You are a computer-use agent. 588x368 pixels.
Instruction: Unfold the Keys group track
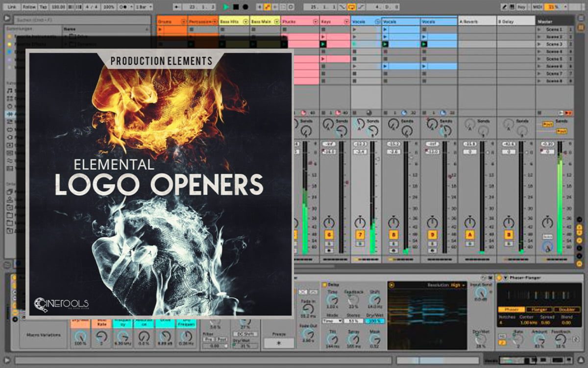tap(346, 22)
